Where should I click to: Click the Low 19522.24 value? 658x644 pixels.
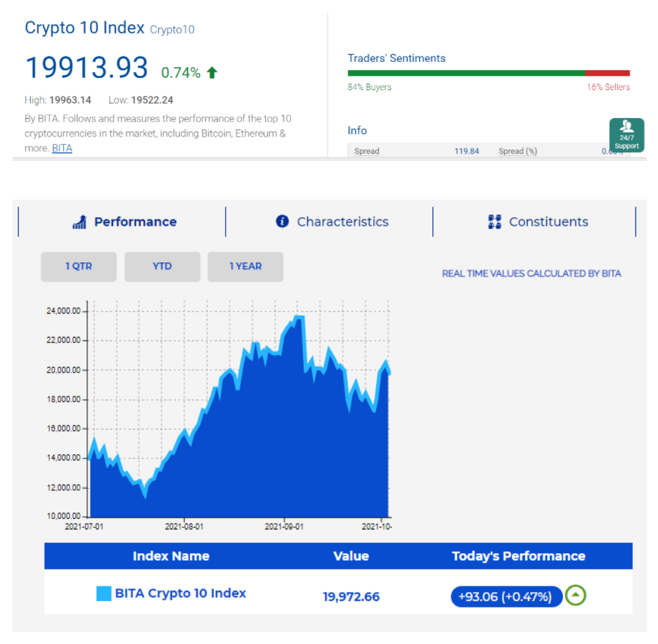(x=152, y=101)
